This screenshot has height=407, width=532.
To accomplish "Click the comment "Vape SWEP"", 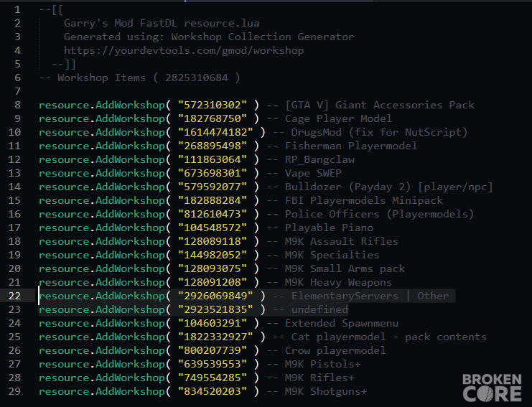I will [313, 173].
